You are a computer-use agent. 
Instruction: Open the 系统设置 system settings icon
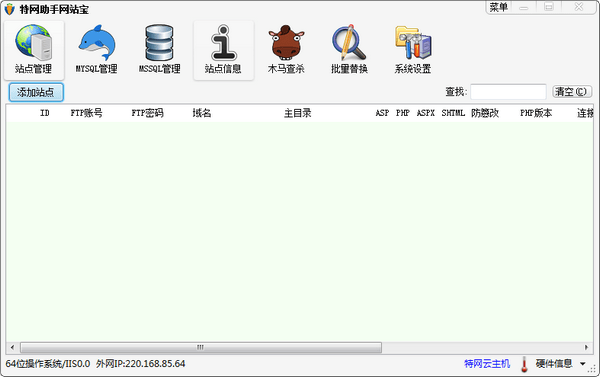(x=413, y=50)
